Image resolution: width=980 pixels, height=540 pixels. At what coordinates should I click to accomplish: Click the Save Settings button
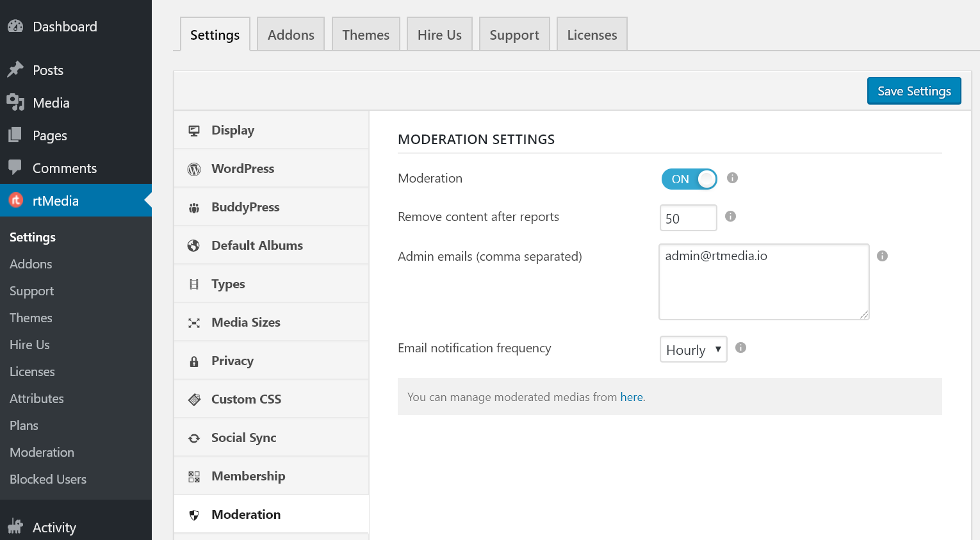point(914,90)
